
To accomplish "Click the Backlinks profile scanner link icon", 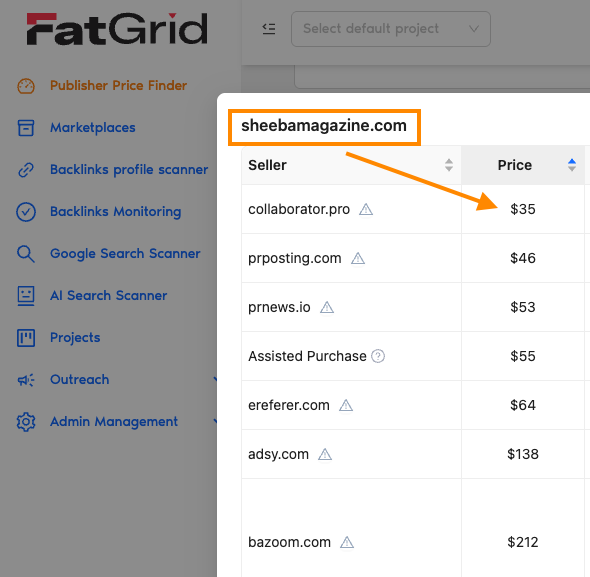I will pyautogui.click(x=26, y=170).
